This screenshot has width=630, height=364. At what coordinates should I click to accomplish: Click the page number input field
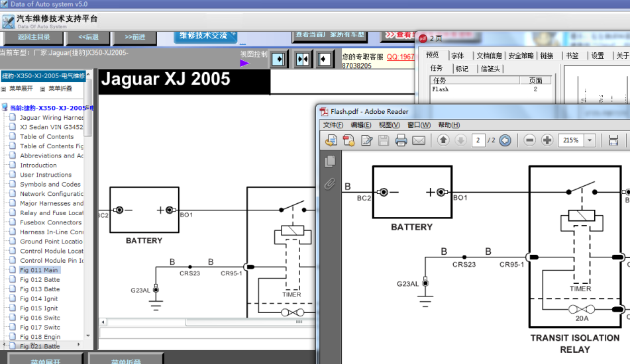[478, 140]
